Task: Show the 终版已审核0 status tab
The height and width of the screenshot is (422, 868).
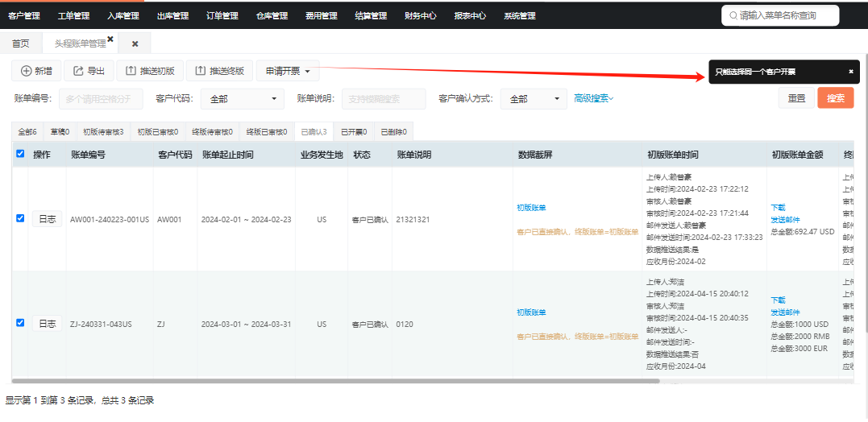Action: point(267,132)
